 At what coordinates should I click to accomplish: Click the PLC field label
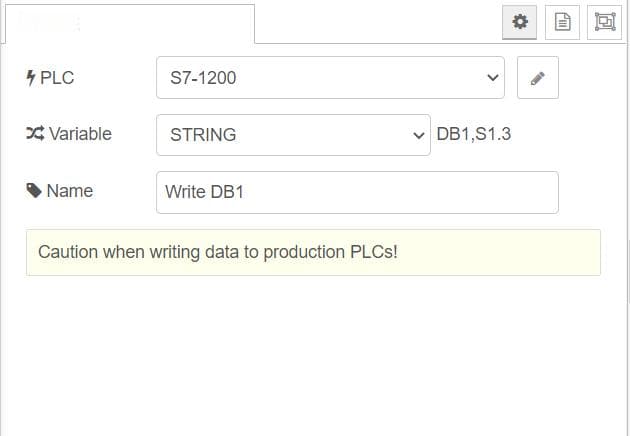click(x=57, y=78)
